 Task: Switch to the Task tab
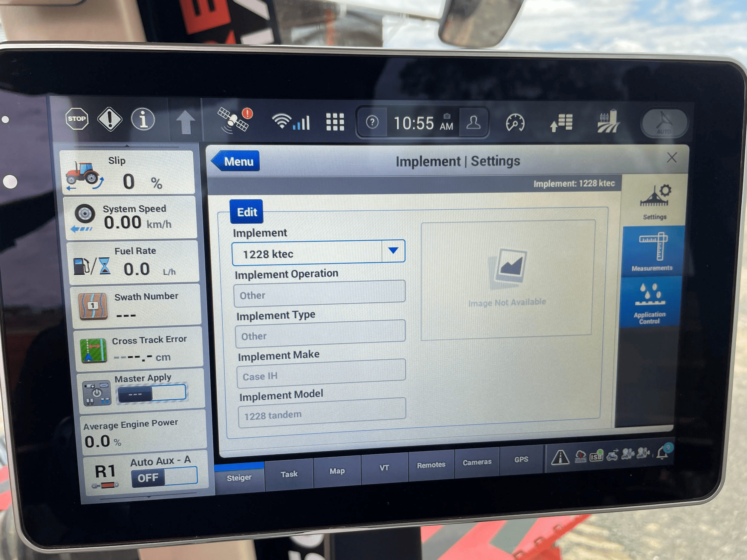pos(289,474)
